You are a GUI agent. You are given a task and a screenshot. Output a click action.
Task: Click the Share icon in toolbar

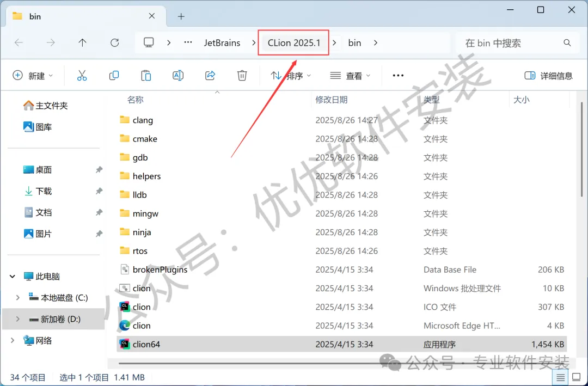[210, 75]
